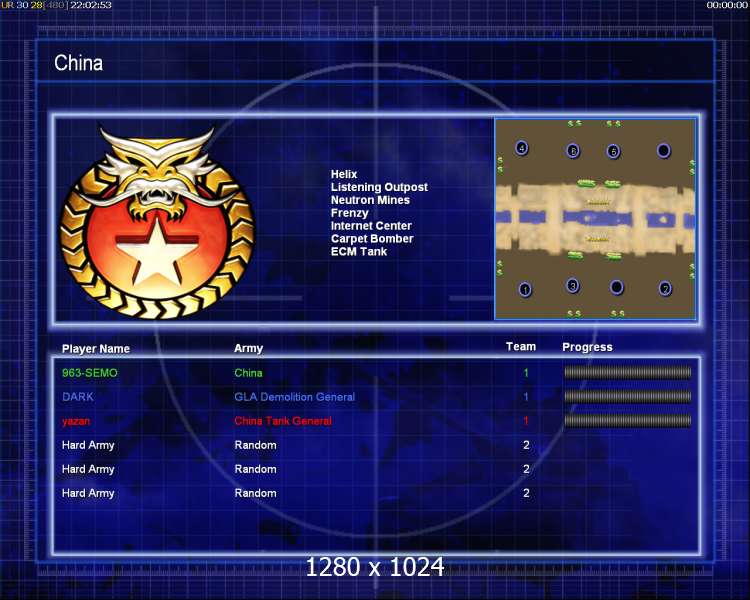
Task: Select player name 963-SEMO
Action: point(89,373)
